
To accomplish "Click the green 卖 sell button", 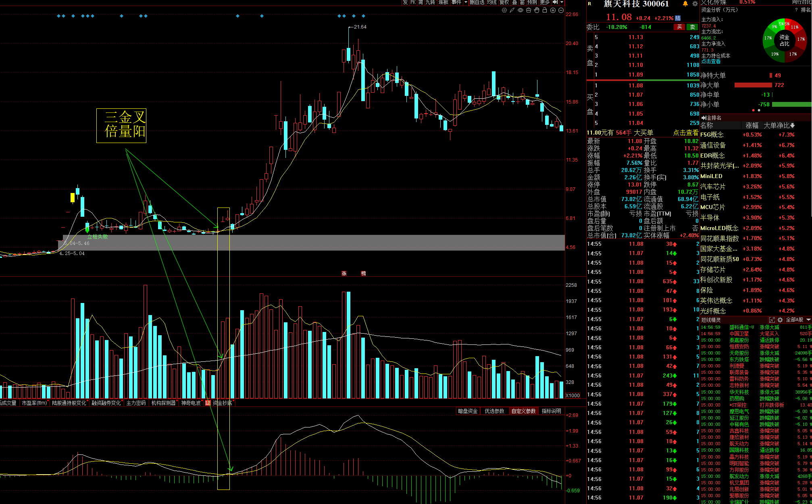I will [x=693, y=27].
